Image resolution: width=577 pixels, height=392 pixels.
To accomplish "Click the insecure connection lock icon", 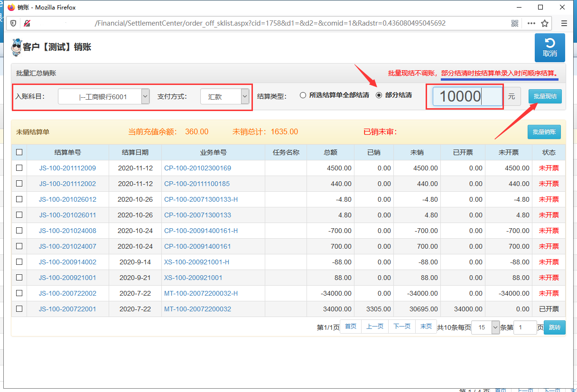I will (x=27, y=23).
